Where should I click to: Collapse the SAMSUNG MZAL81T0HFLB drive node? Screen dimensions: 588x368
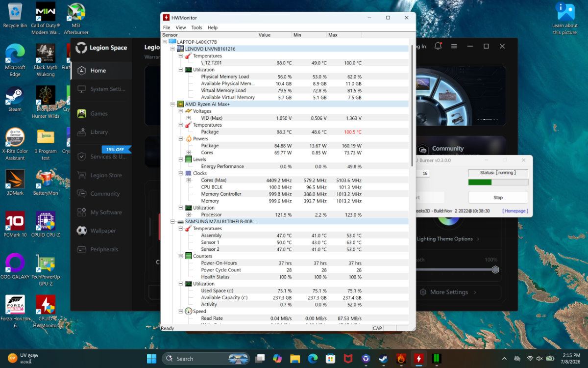point(172,222)
